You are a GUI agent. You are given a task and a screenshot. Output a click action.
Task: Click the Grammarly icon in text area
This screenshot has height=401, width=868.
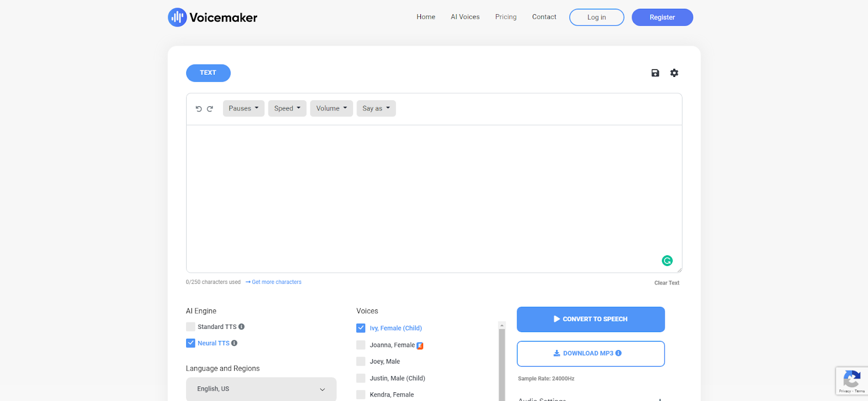tap(667, 261)
